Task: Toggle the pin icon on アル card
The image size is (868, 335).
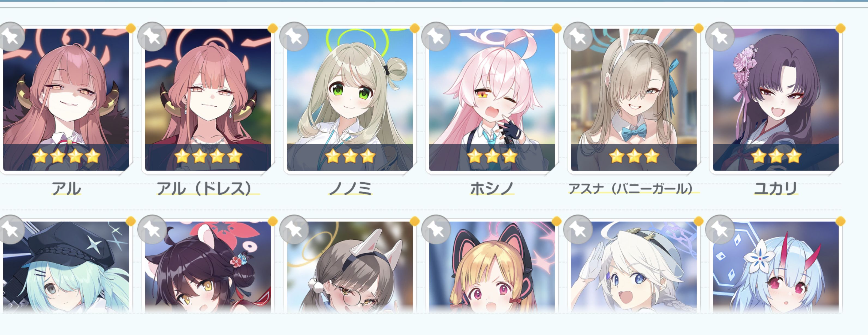Action: pos(11,37)
